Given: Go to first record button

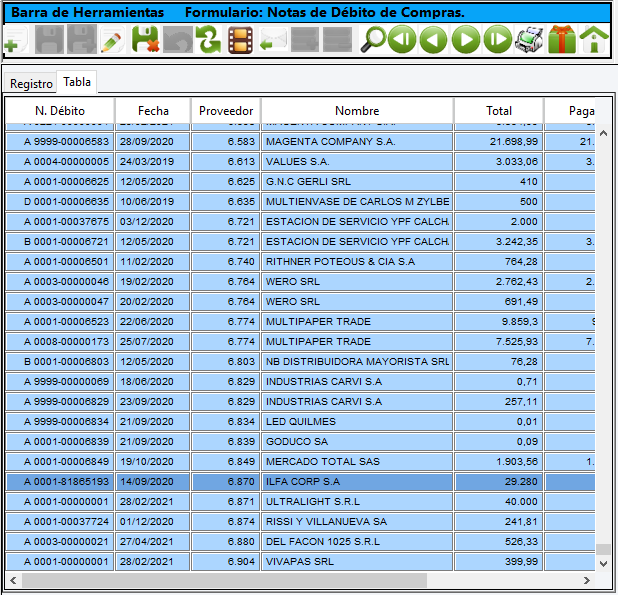Looking at the screenshot, I should click(402, 40).
